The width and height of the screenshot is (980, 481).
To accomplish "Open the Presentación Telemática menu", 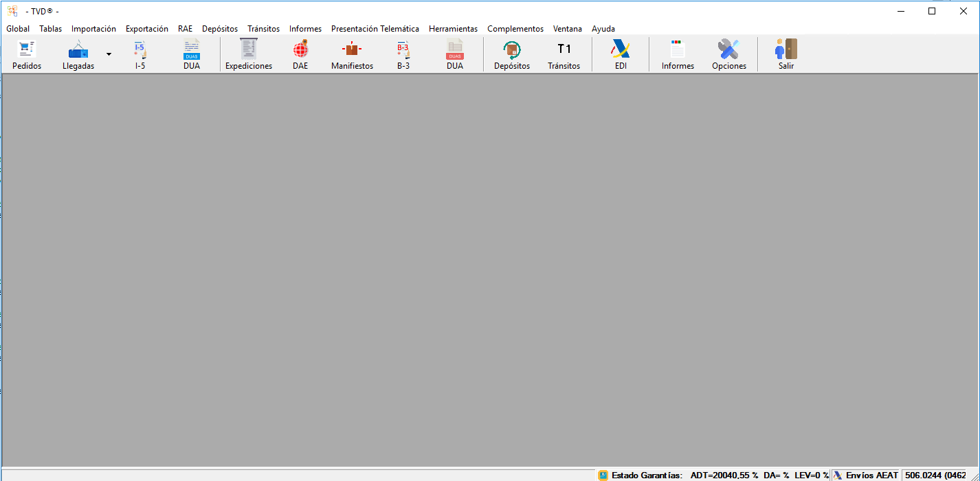I will pos(375,29).
